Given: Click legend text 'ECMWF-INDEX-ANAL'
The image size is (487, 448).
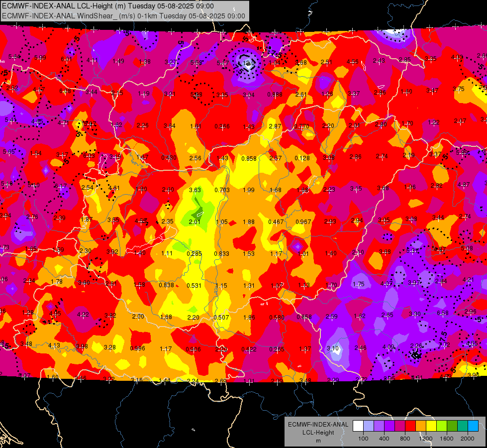Looking at the screenshot, I should pyautogui.click(x=318, y=425).
